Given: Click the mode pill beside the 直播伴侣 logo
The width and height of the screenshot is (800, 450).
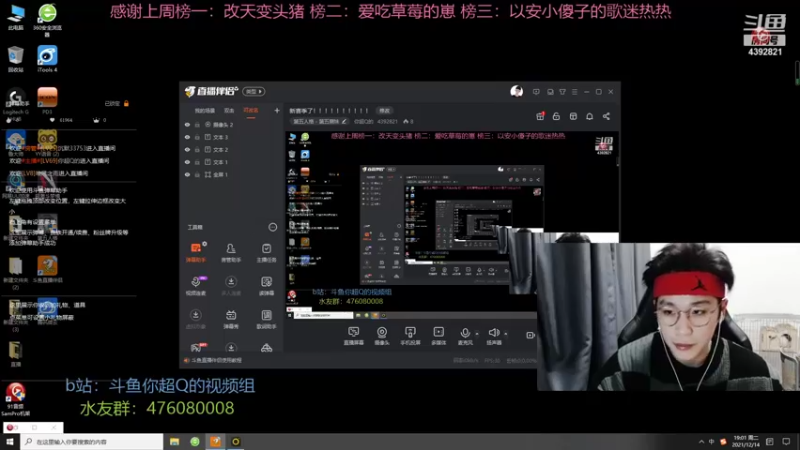Looking at the screenshot, I should coord(254,91).
